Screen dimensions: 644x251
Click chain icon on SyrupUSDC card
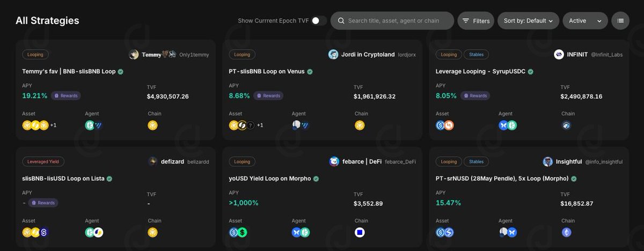(x=566, y=125)
